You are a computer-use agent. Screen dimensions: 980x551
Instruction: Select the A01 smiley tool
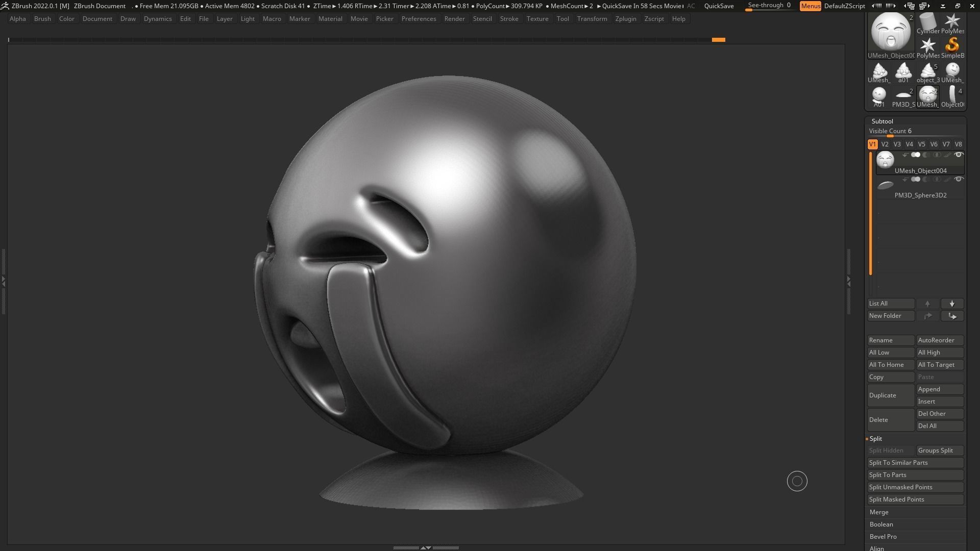879,97
